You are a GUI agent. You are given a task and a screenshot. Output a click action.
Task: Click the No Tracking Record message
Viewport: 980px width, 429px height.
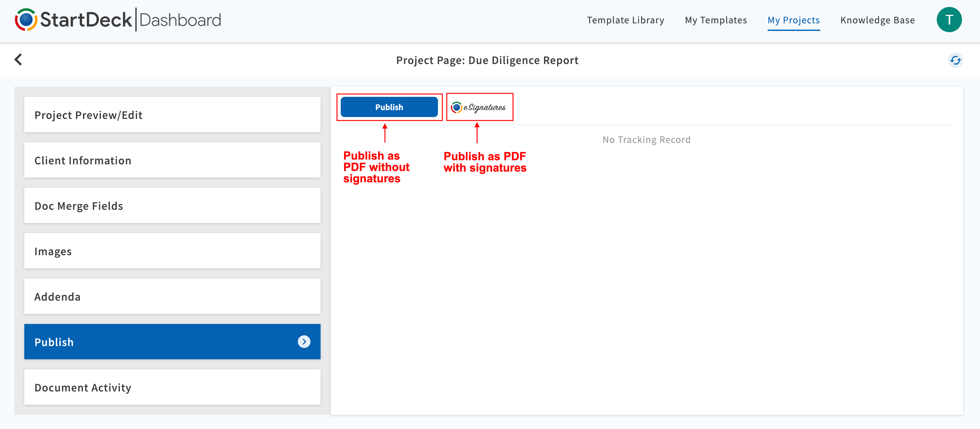click(x=646, y=139)
